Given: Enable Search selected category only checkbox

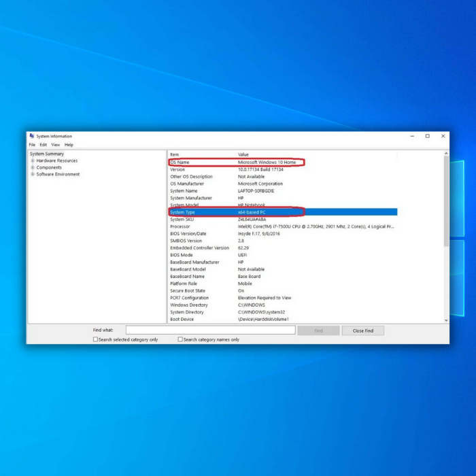Looking at the screenshot, I should 95,339.
